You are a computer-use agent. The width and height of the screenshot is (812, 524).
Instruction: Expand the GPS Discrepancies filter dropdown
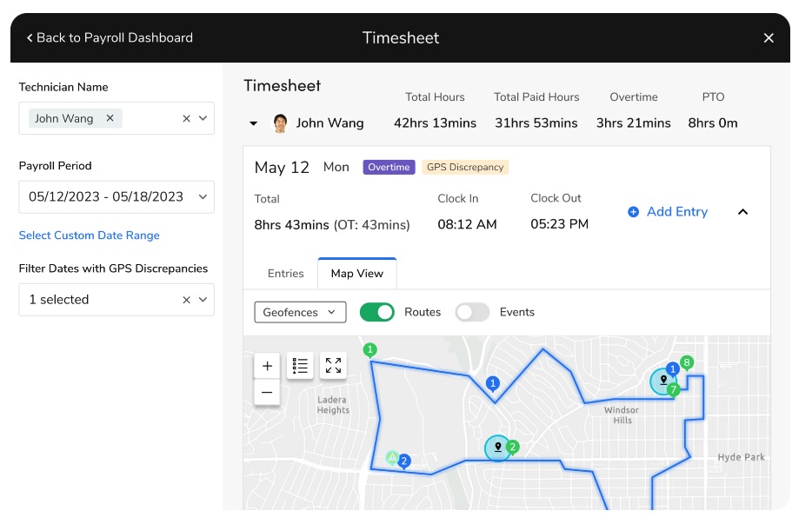click(203, 300)
